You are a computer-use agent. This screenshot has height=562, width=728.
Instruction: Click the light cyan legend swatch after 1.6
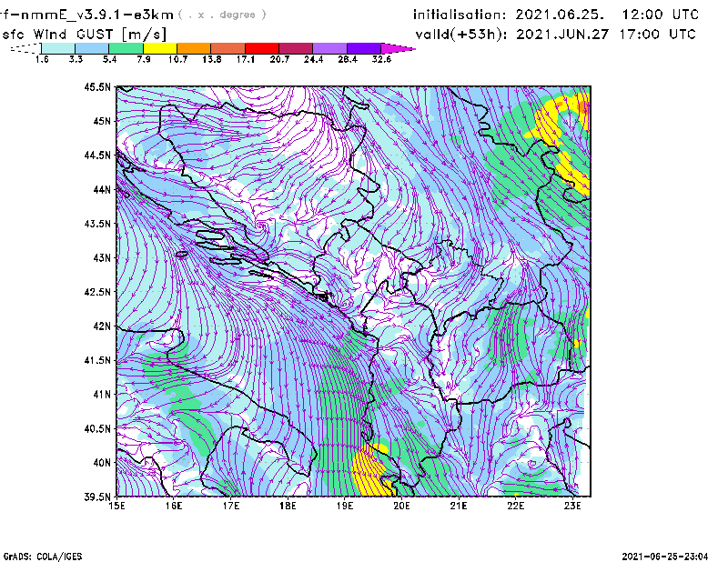coord(58,48)
